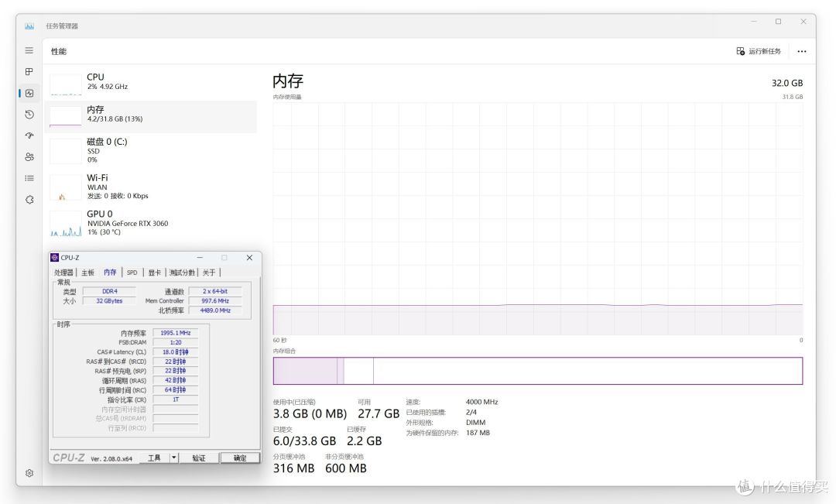836x504 pixels.
Task: Open Task Manager settings gear
Action: tap(29, 473)
